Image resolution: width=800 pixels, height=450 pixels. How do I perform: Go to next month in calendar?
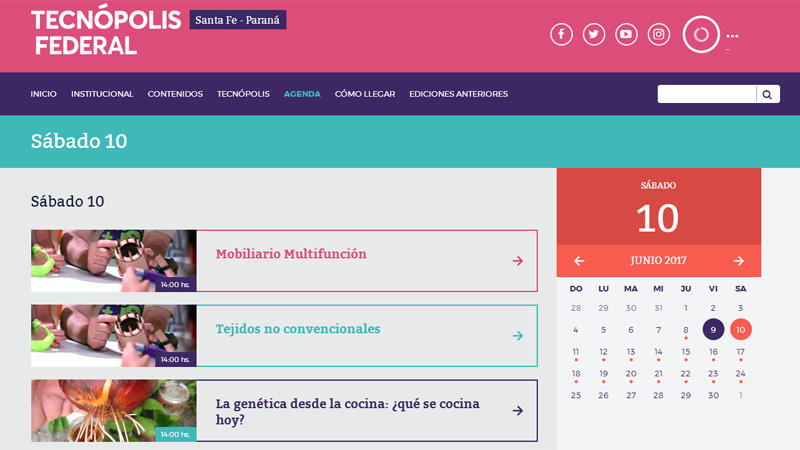(x=739, y=261)
